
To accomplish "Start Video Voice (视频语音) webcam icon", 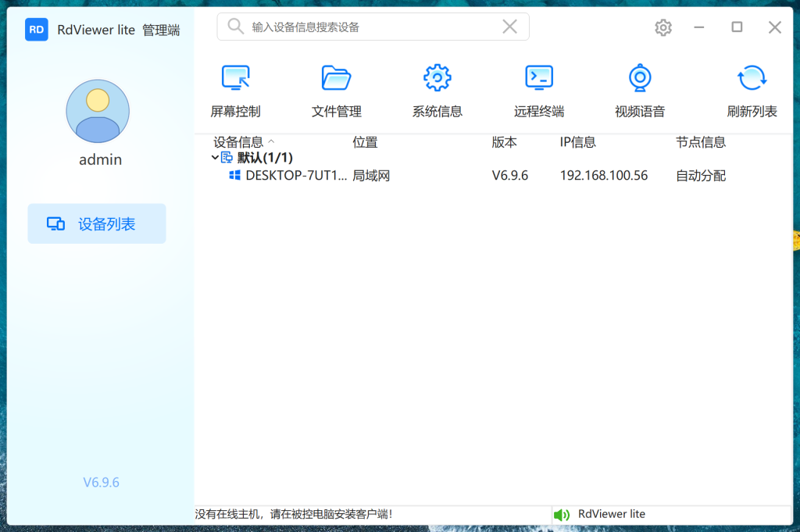I will click(x=640, y=78).
